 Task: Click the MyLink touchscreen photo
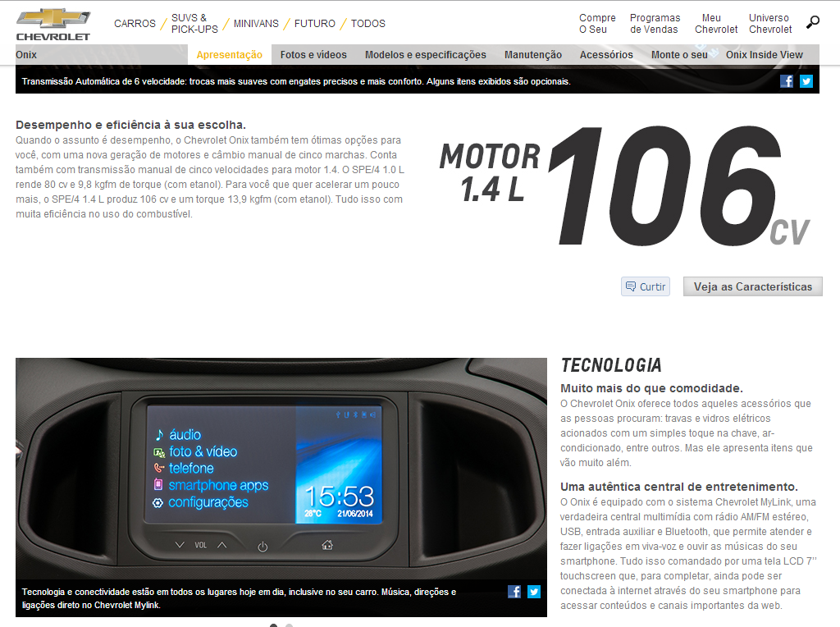[281, 468]
